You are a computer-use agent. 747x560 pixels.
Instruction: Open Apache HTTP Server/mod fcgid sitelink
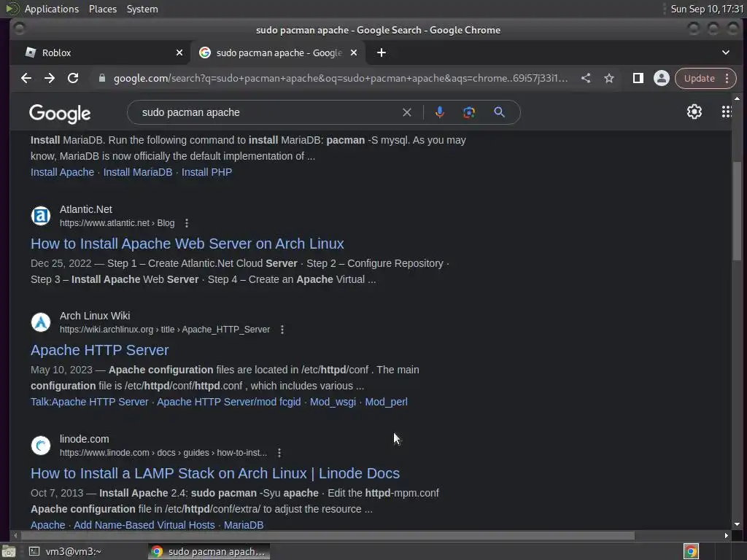pos(228,402)
